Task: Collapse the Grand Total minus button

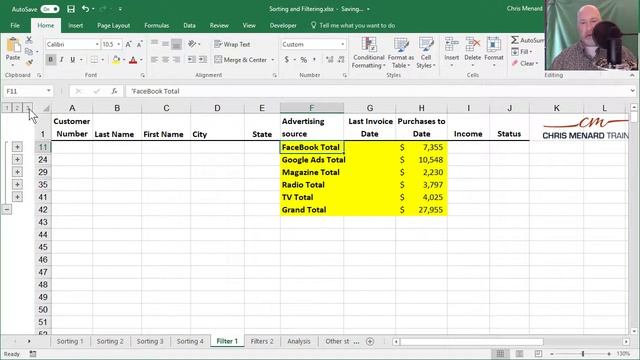Action: point(7,209)
